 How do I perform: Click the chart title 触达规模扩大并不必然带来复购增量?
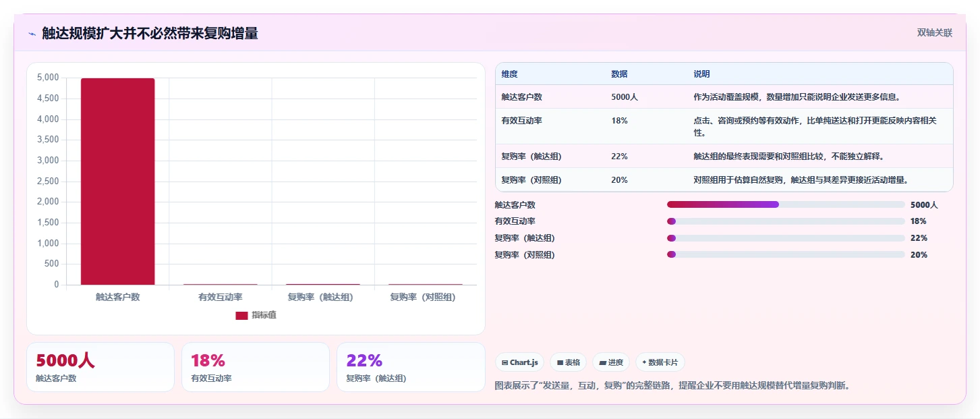[x=150, y=33]
